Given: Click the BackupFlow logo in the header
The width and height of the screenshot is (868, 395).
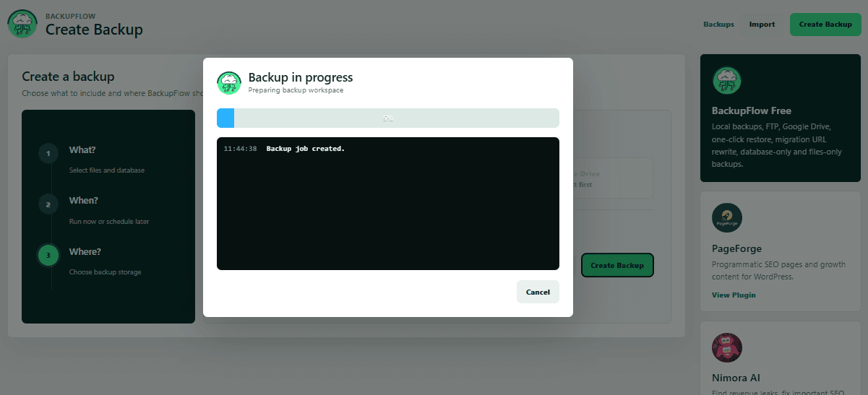Looking at the screenshot, I should [x=22, y=24].
